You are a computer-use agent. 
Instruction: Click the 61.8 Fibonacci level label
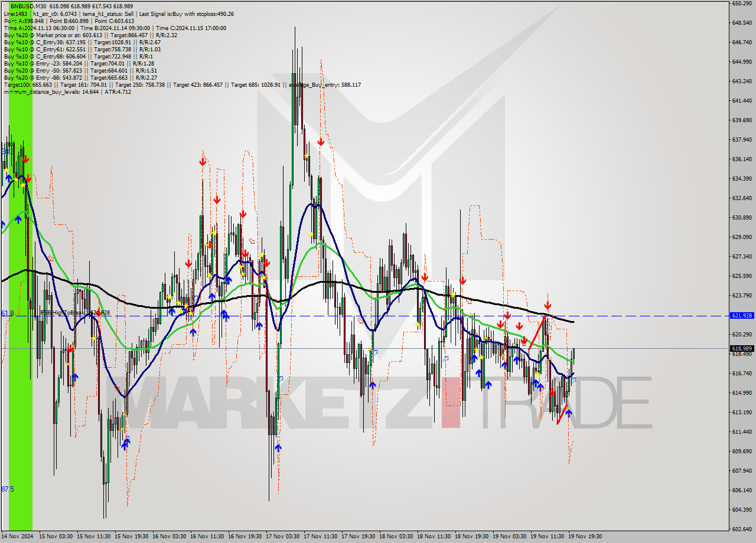point(7,313)
